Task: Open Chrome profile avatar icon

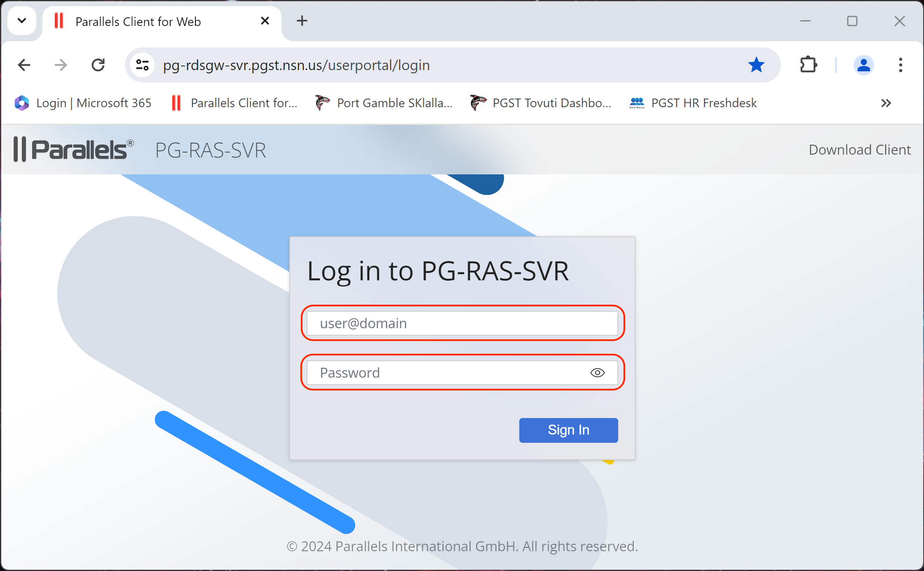Action: [863, 65]
